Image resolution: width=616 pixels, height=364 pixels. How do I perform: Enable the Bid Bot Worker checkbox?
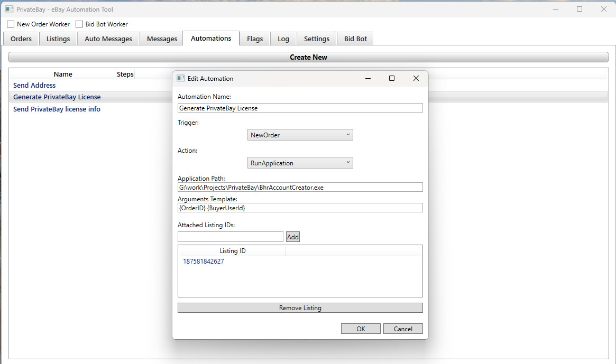coord(79,24)
